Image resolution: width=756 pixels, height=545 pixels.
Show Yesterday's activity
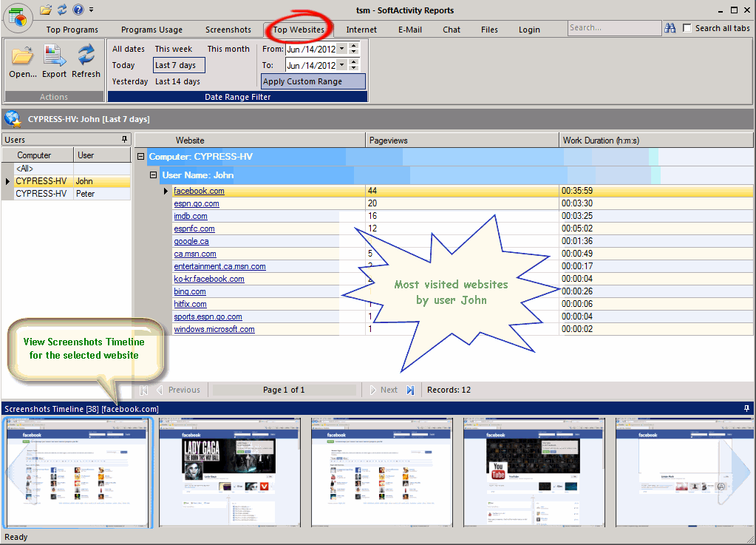coord(130,81)
